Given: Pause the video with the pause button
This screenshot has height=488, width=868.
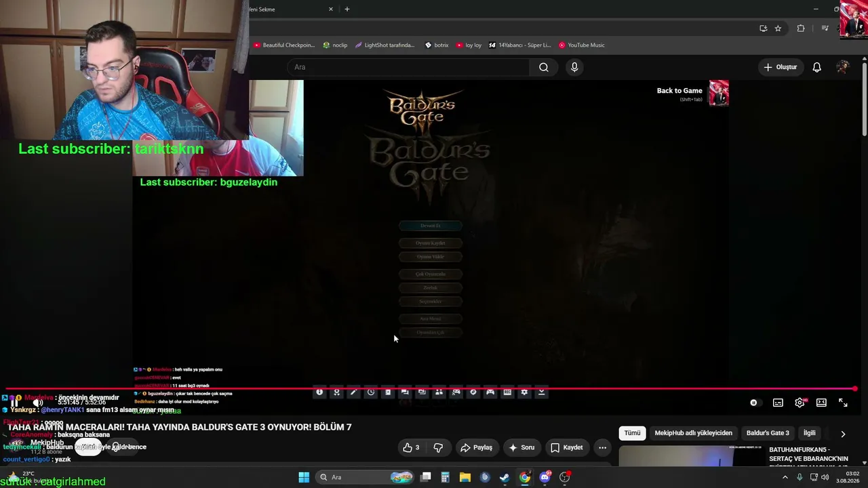Looking at the screenshot, I should coord(14,403).
